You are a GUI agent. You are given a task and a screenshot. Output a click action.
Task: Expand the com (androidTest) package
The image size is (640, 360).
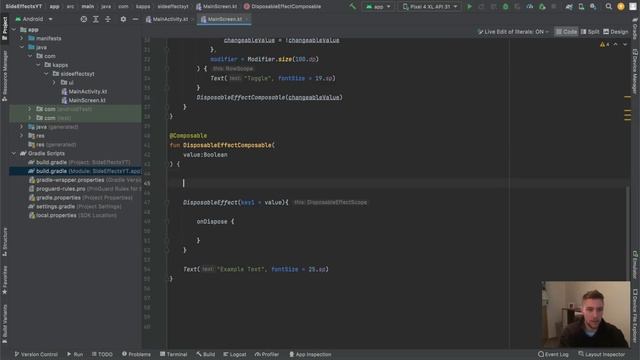(x=30, y=109)
